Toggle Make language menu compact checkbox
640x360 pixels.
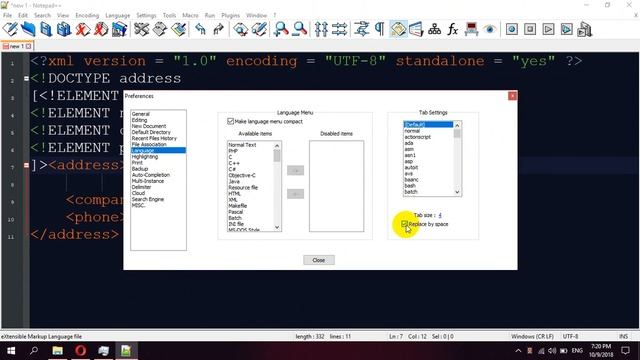click(230, 121)
